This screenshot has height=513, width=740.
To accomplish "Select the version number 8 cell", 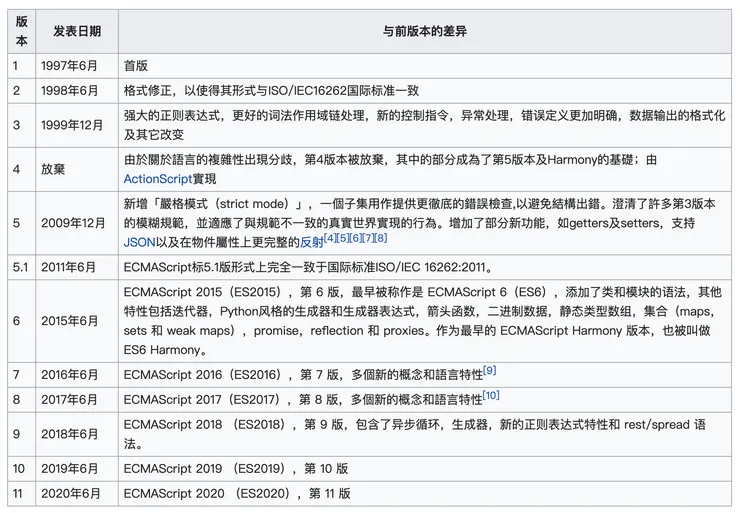I will point(21,400).
